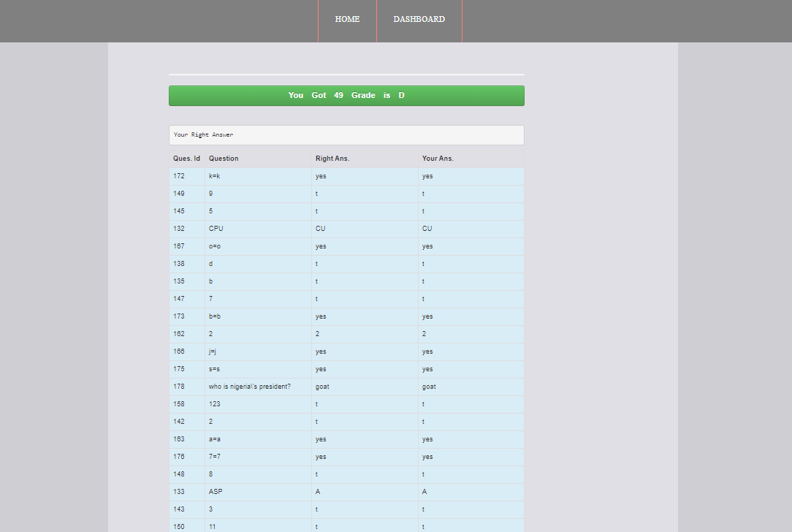Select the question ID 172 cell
792x532 pixels.
coord(179,176)
